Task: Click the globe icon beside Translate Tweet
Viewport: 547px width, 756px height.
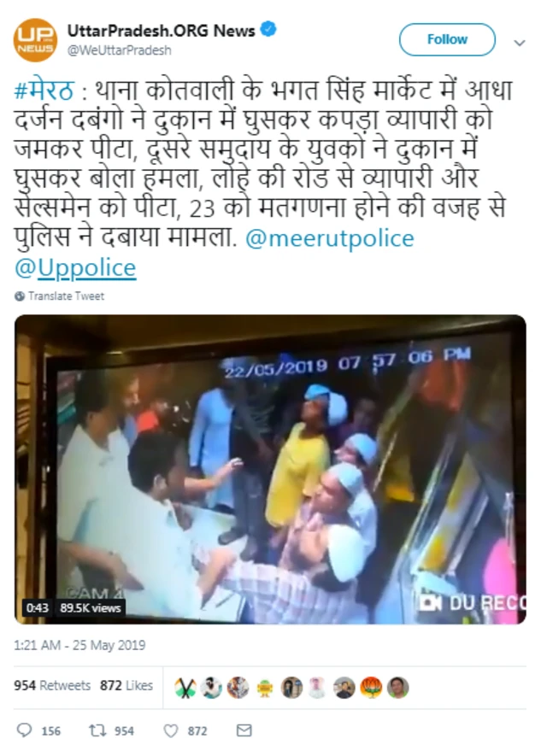Action: [x=20, y=296]
